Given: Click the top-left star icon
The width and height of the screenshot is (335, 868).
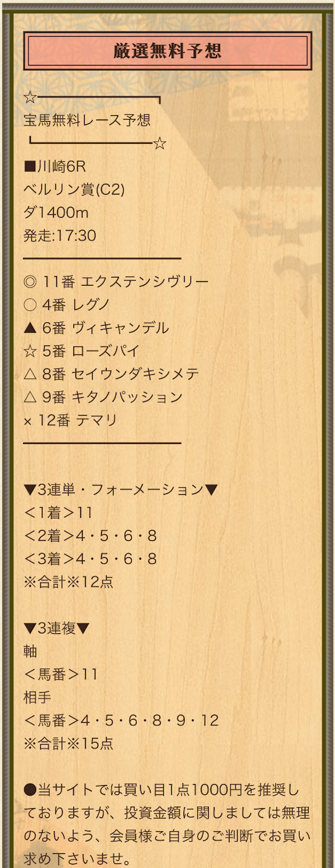Looking at the screenshot, I should (x=30, y=97).
